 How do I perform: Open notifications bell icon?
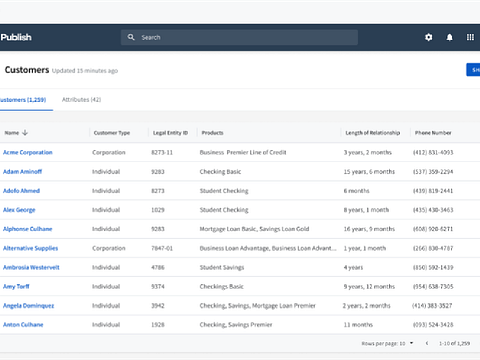[x=449, y=37]
